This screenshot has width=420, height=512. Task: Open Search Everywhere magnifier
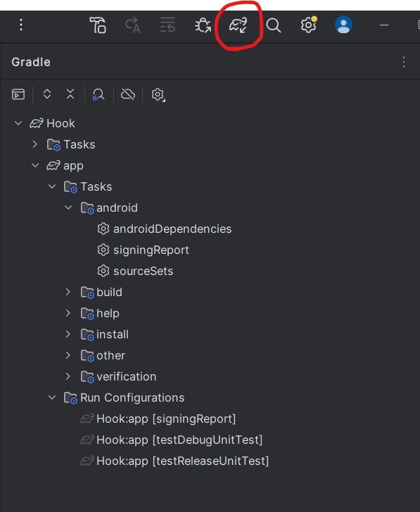274,25
